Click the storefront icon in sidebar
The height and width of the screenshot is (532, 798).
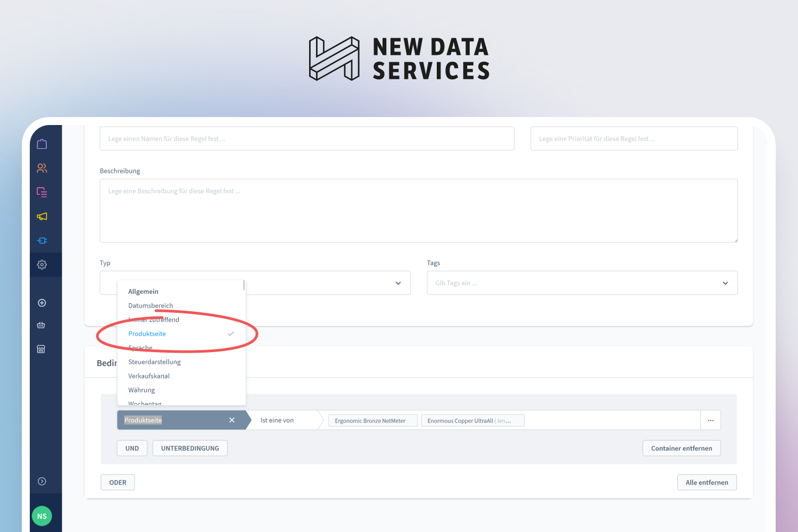click(x=41, y=349)
